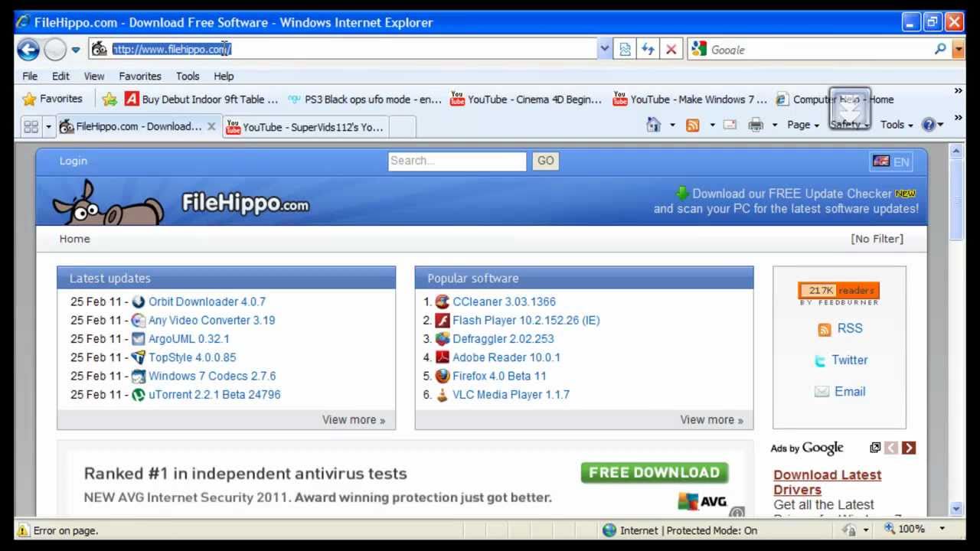Click the Google search box
Viewport: 980px width, 551px height.
pyautogui.click(x=819, y=50)
